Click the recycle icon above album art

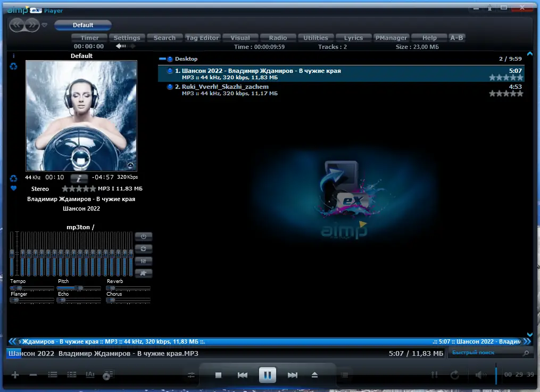pyautogui.click(x=13, y=66)
